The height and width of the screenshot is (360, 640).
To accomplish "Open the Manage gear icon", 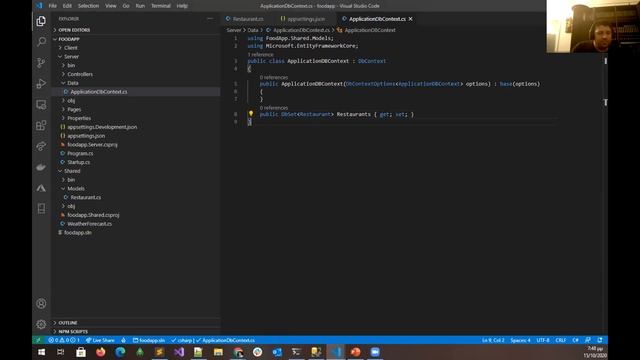I will [41, 324].
